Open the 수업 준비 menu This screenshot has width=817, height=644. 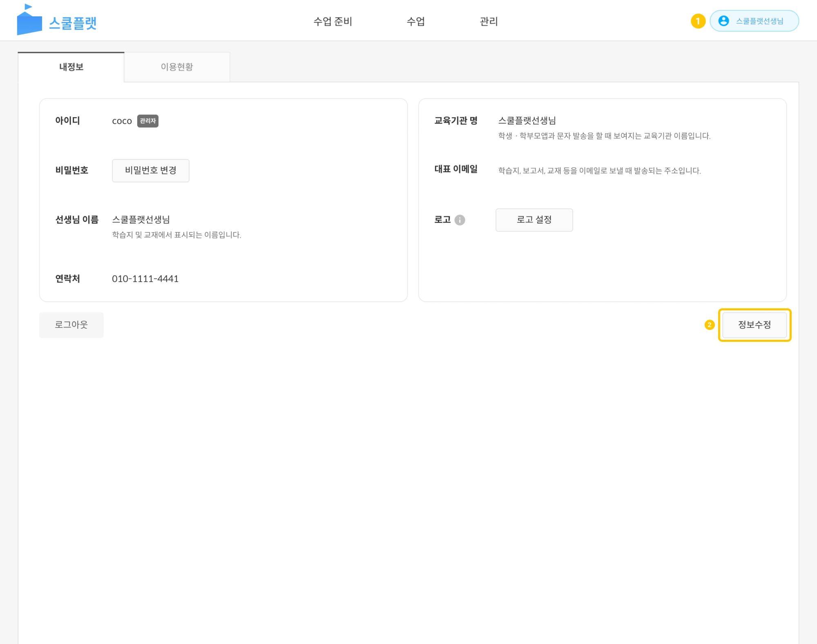click(333, 21)
